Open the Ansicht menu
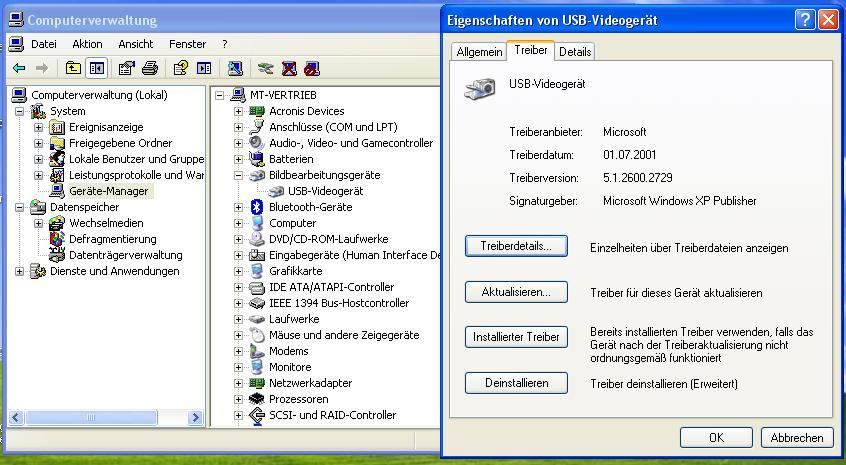Viewport: 846px width, 465px height. pyautogui.click(x=136, y=44)
